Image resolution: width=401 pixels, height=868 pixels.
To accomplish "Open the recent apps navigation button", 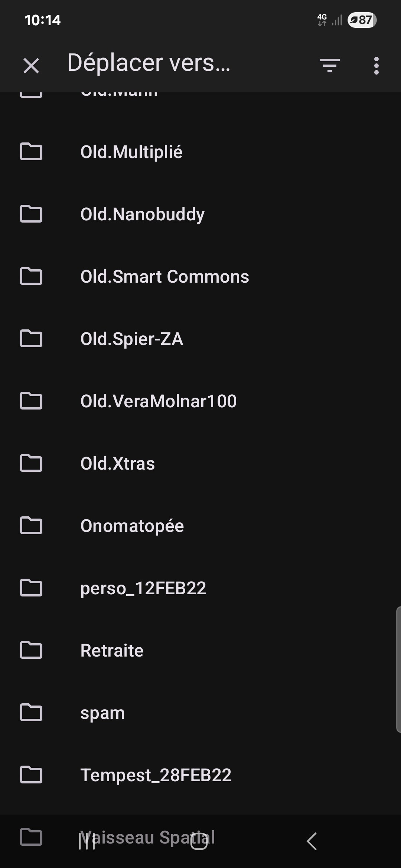I will pyautogui.click(x=87, y=841).
